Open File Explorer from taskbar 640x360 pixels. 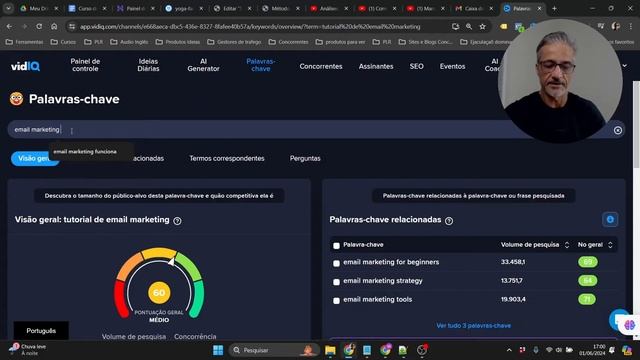click(x=330, y=350)
